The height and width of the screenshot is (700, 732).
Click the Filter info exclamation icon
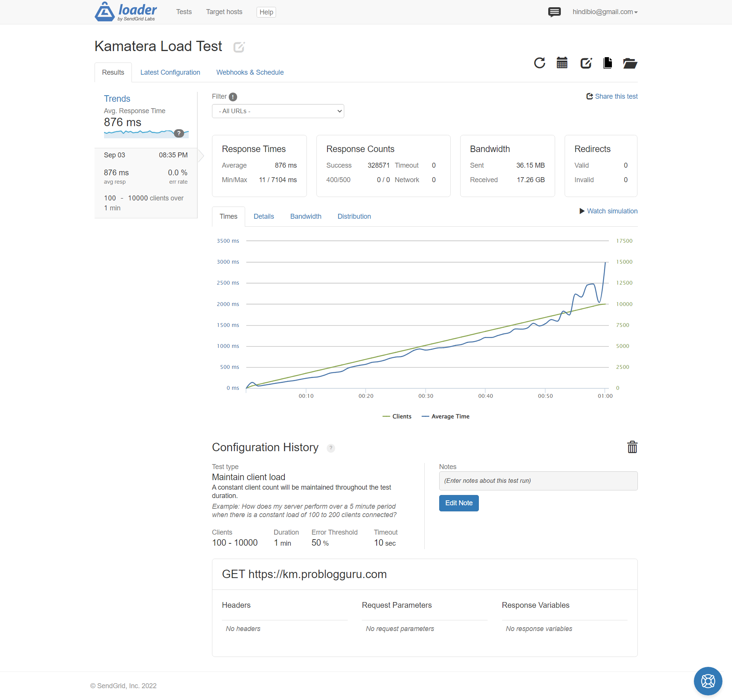233,97
